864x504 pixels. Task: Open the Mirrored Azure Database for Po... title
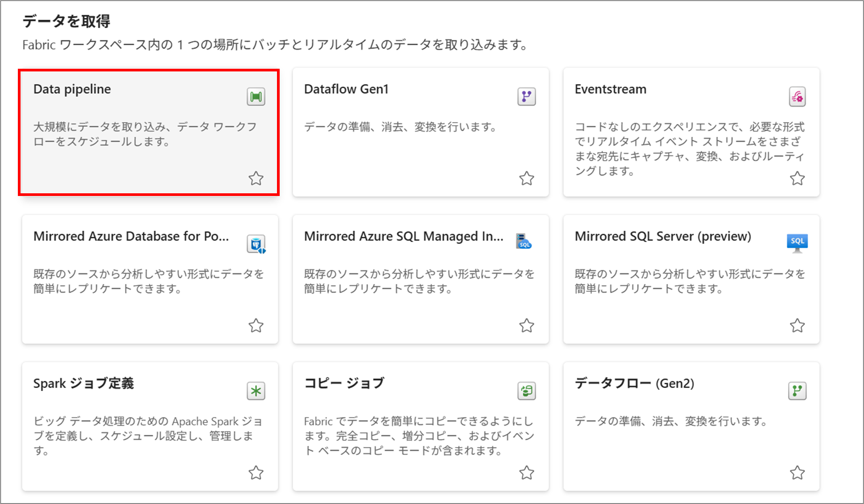(x=131, y=236)
